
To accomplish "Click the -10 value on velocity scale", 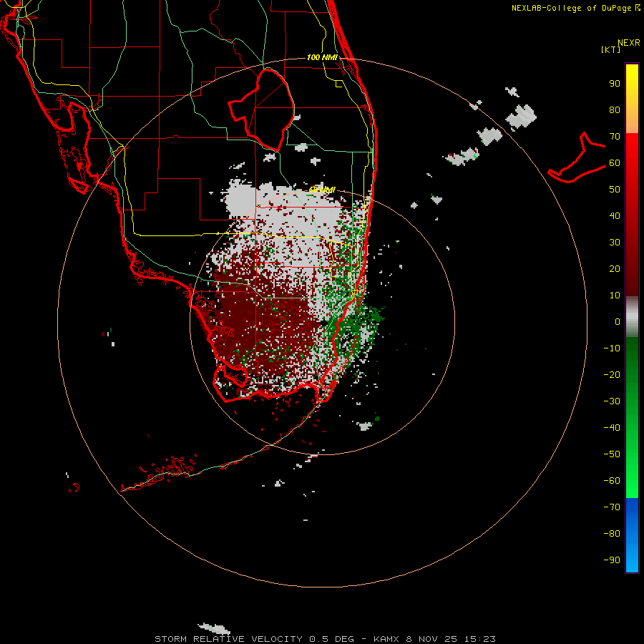I will (x=612, y=348).
